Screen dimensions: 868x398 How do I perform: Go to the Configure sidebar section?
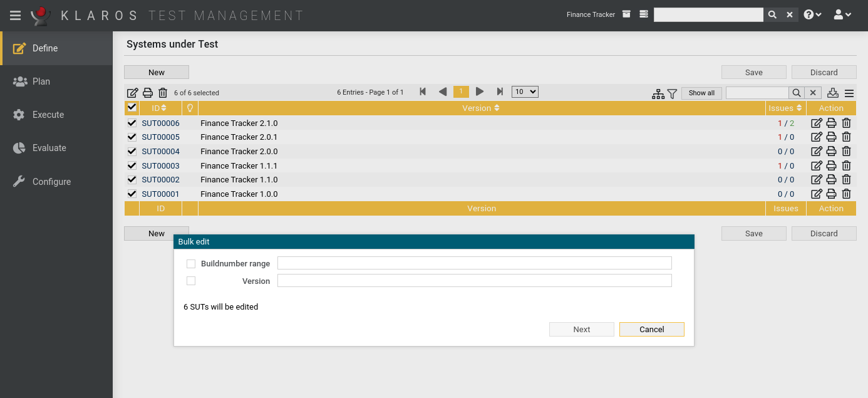(51, 182)
